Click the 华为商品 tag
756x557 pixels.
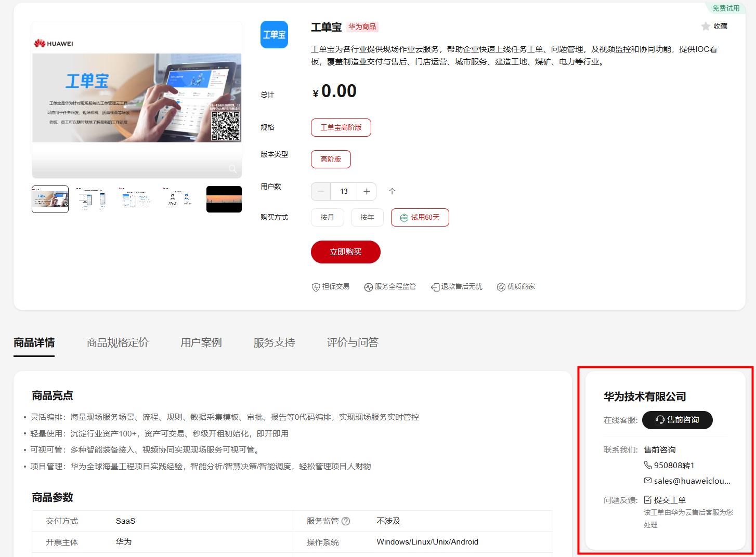[x=362, y=27]
